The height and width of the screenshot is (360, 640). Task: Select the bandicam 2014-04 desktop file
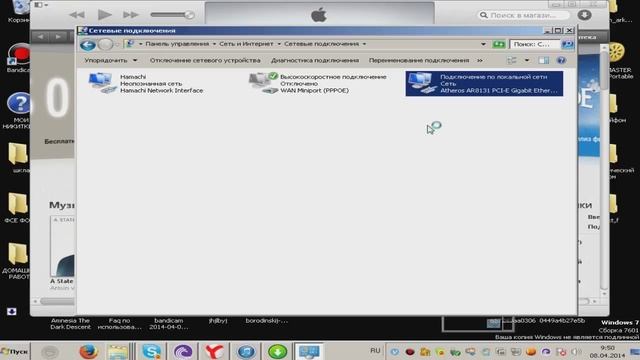tap(168, 324)
